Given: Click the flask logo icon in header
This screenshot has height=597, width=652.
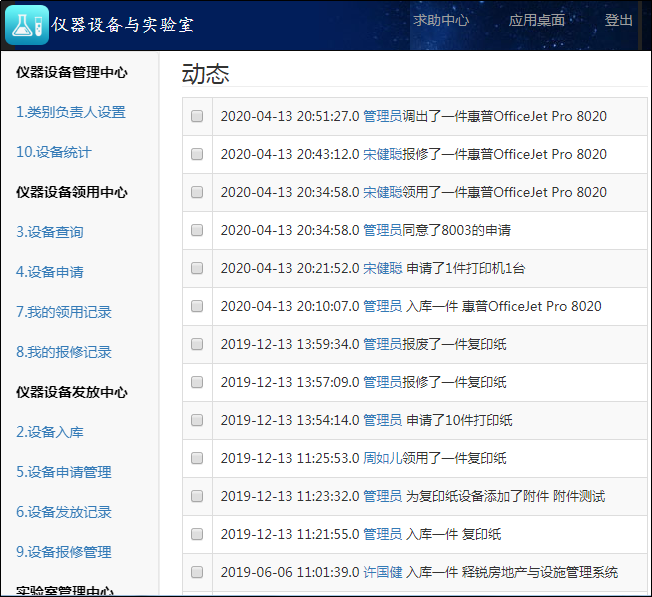Looking at the screenshot, I should tap(27, 24).
